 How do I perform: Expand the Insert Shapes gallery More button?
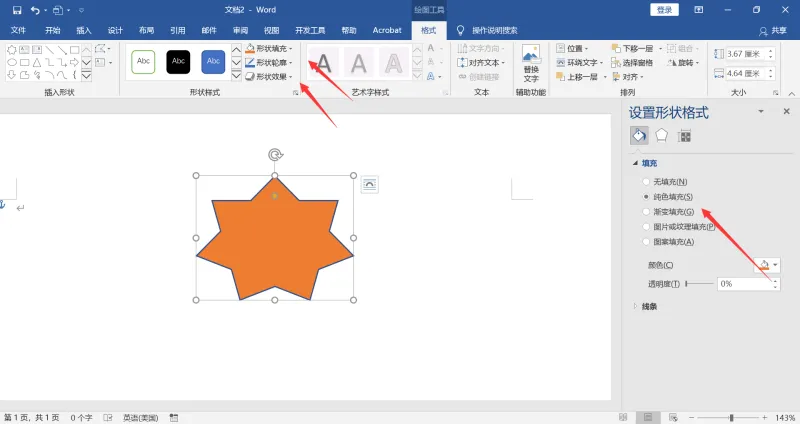pyautogui.click(x=86, y=76)
